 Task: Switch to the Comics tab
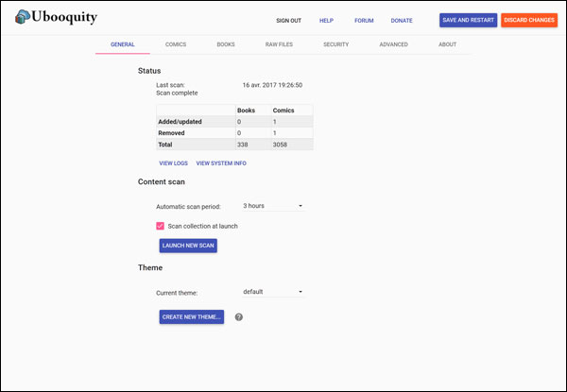pos(176,44)
